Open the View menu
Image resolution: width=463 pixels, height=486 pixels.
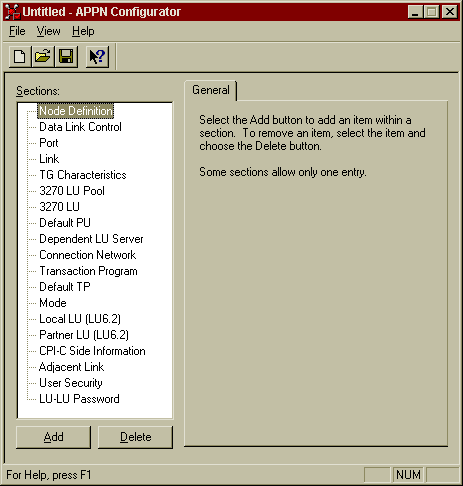click(x=48, y=31)
